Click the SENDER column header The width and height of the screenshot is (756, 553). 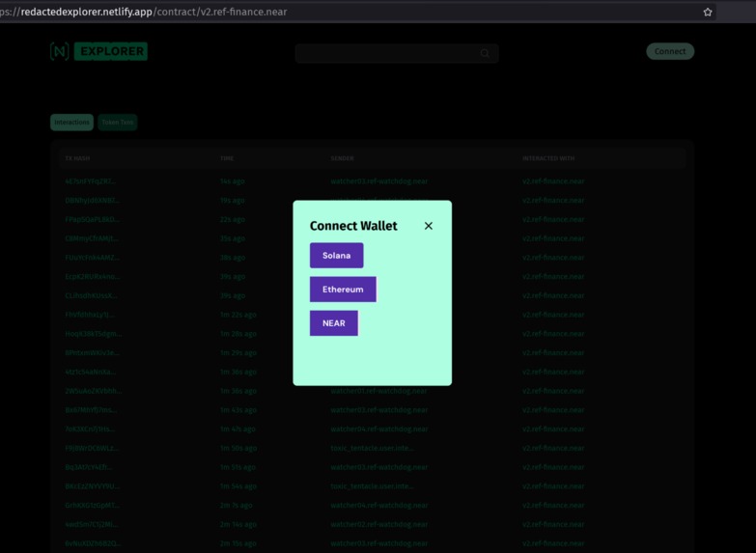(x=342, y=158)
